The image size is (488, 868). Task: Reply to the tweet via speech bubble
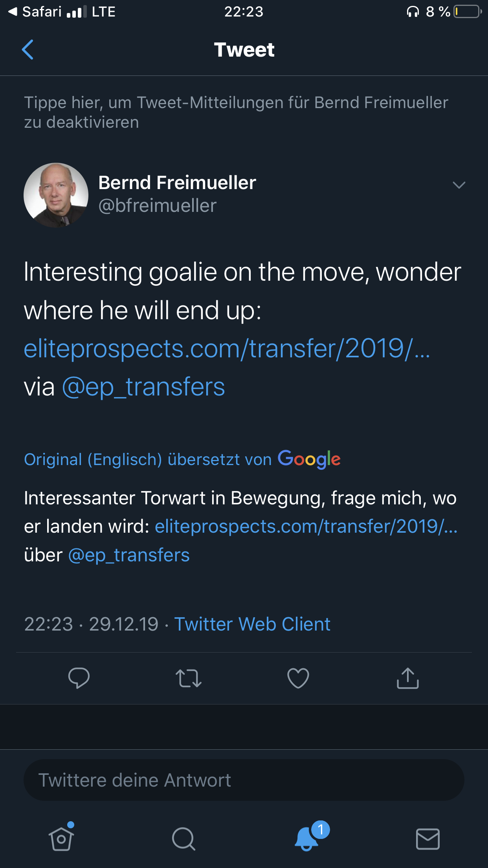point(79,678)
